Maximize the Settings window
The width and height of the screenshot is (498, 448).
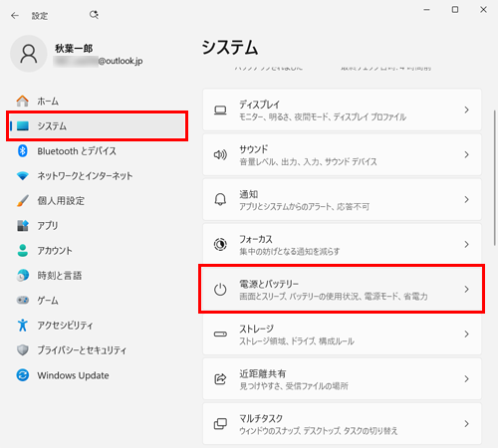(x=455, y=10)
